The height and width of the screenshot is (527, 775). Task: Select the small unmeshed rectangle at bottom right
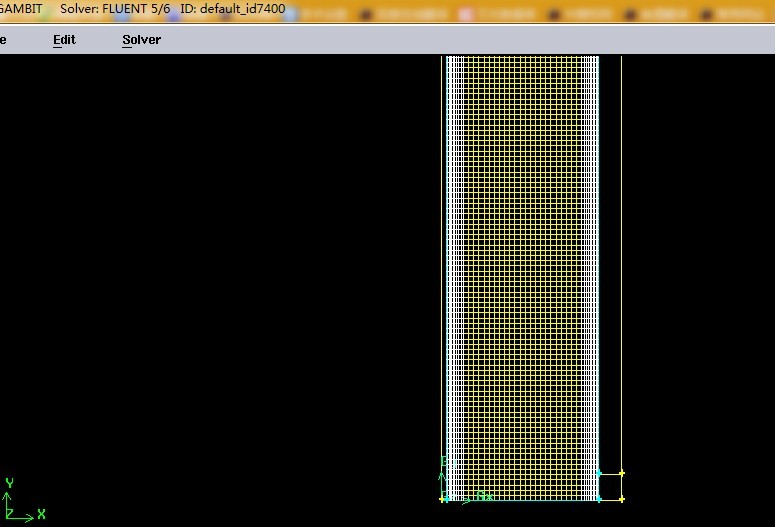tap(610, 486)
